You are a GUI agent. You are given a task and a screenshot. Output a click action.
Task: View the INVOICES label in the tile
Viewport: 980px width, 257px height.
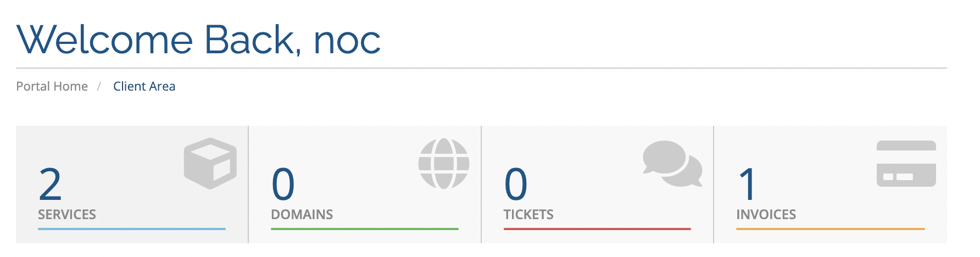pos(766,214)
